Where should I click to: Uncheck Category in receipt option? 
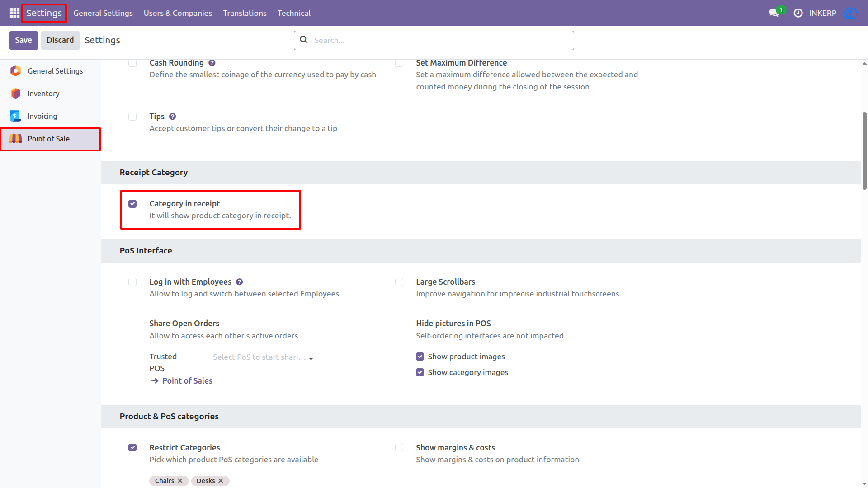click(x=132, y=204)
